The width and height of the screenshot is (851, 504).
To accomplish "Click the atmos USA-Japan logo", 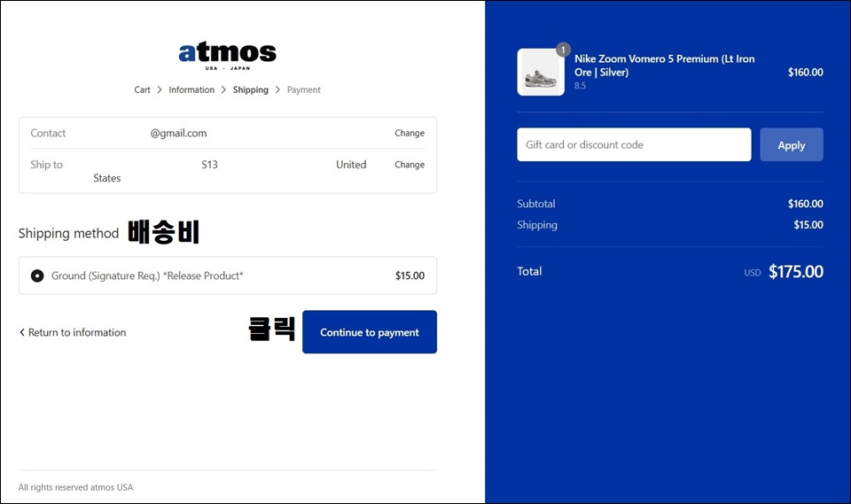I will point(228,55).
